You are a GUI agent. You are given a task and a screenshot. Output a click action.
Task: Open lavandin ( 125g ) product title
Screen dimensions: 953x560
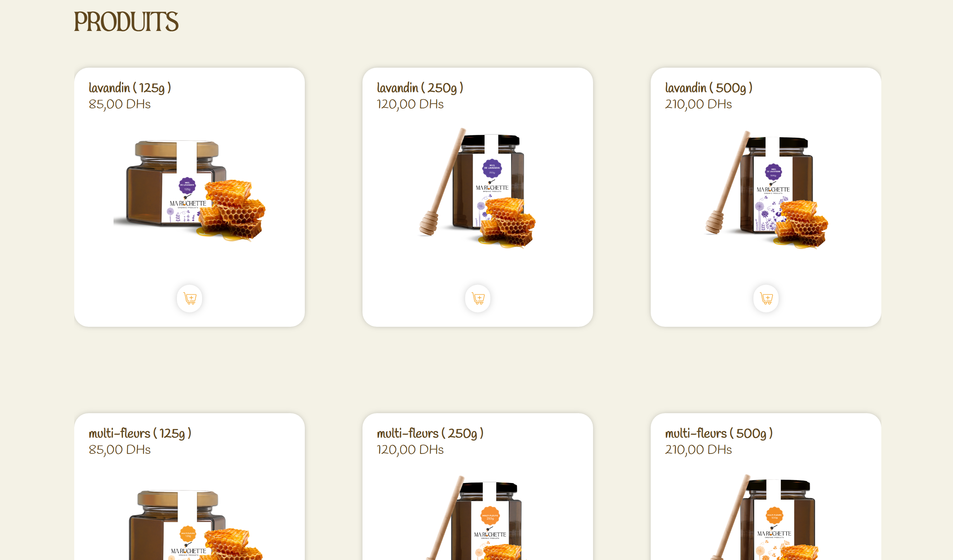130,88
